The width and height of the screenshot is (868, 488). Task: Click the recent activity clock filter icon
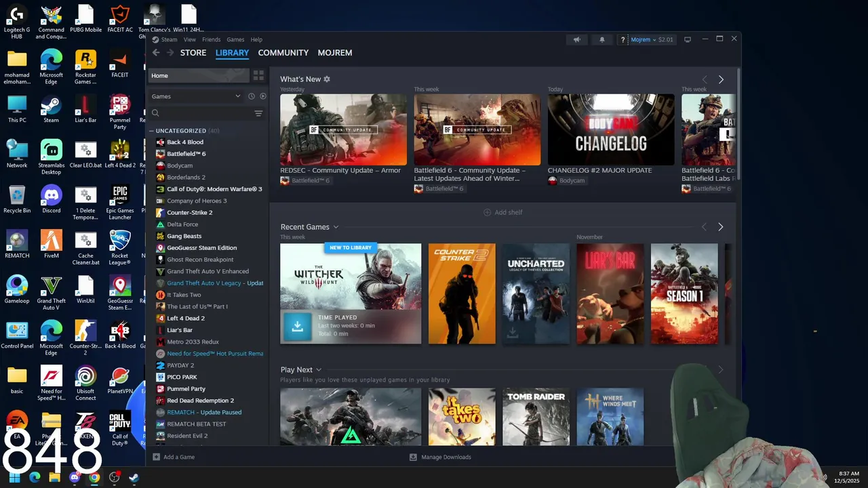pyautogui.click(x=251, y=96)
